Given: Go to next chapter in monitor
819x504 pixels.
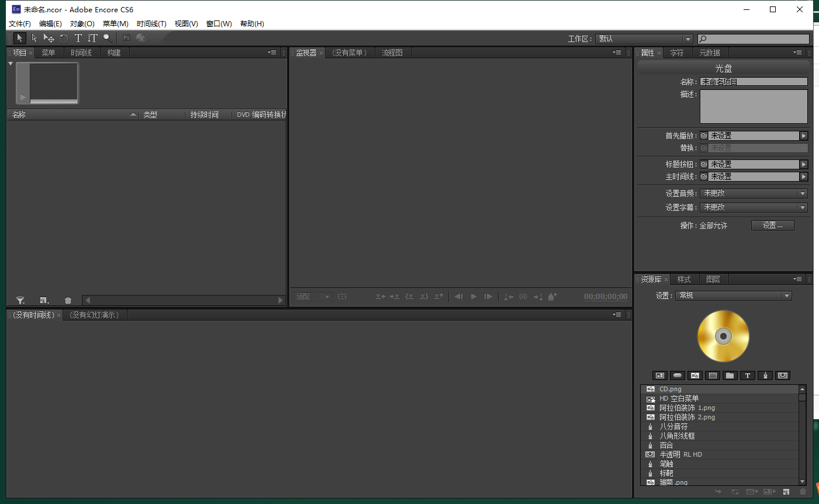Looking at the screenshot, I should [538, 297].
